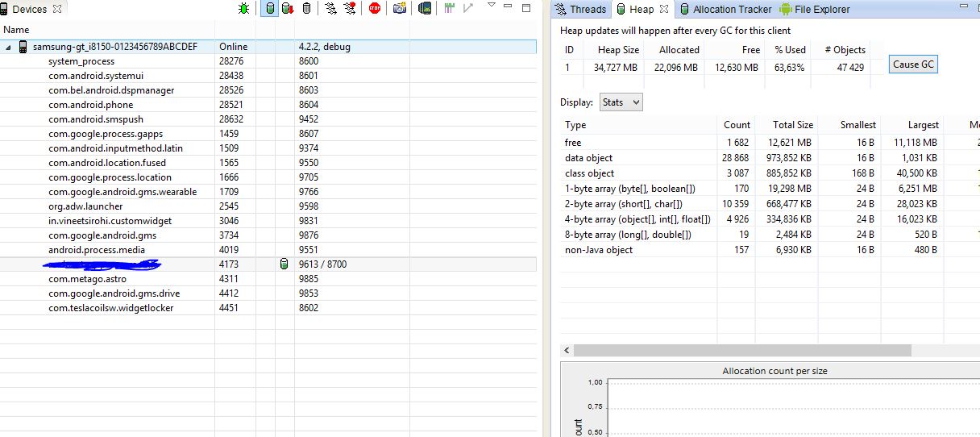Image resolution: width=980 pixels, height=437 pixels.
Task: Collapse the samsung-gt_i8150 device node
Action: pyautogui.click(x=9, y=47)
